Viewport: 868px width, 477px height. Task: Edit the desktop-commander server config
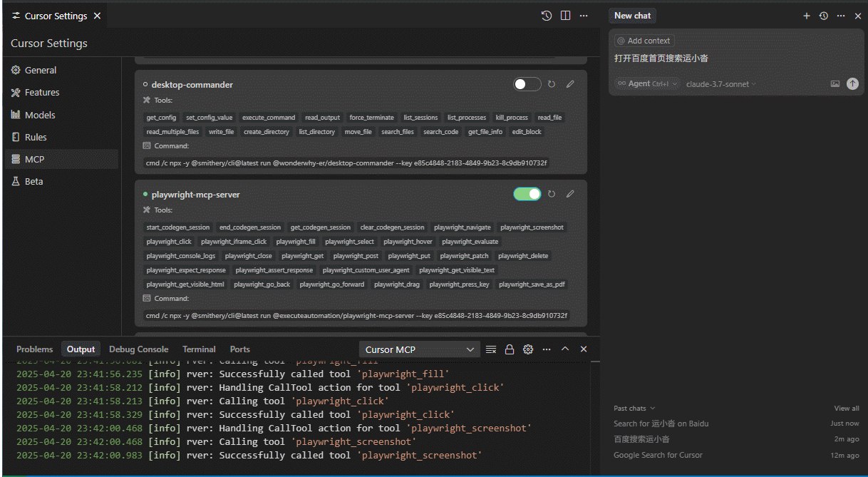click(x=570, y=84)
